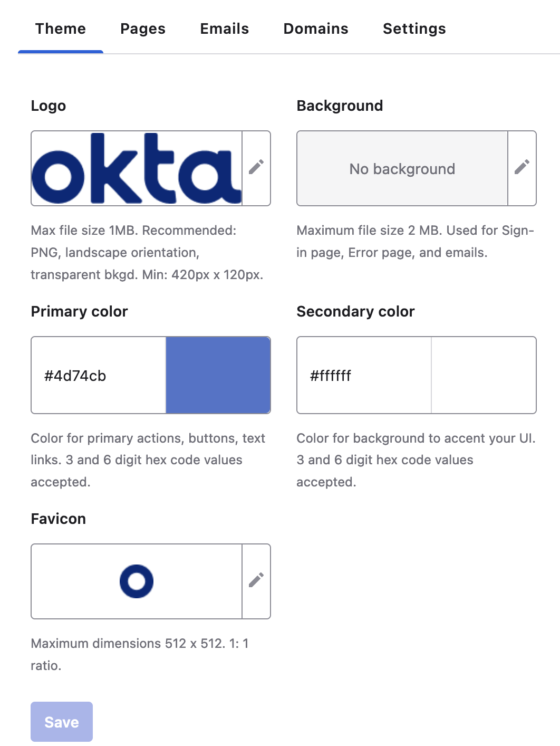This screenshot has height=746, width=560.
Task: Focus the secondary color hex field
Action: 364,376
